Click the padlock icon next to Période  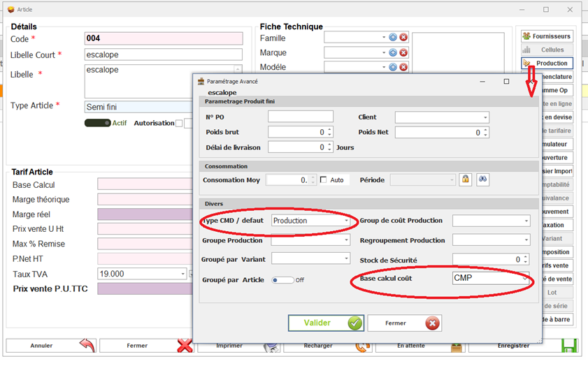465,180
